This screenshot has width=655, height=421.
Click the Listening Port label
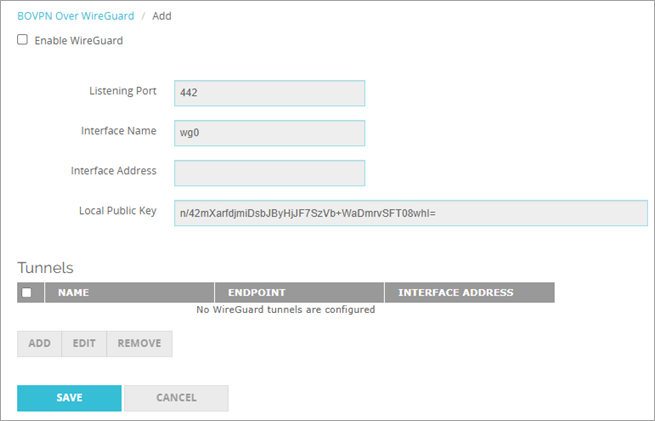(x=123, y=91)
